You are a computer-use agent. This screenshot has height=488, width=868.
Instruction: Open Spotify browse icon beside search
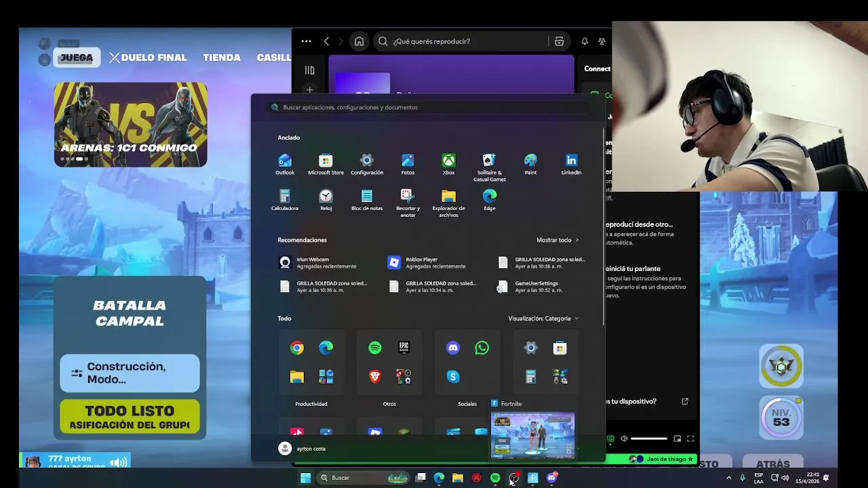click(559, 41)
